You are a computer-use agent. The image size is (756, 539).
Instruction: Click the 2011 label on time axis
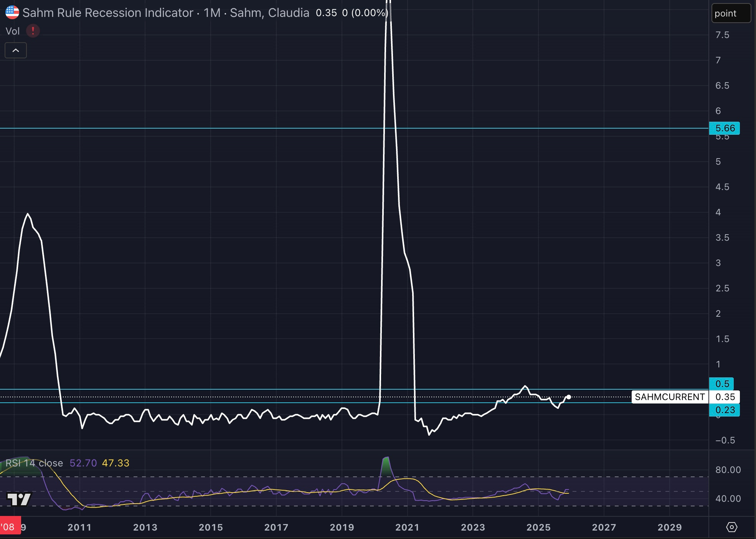79,527
